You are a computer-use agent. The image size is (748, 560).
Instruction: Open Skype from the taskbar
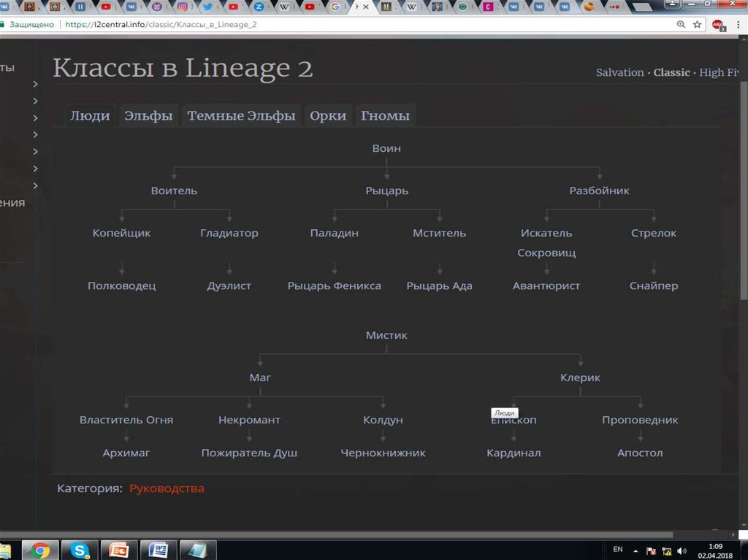pos(80,550)
